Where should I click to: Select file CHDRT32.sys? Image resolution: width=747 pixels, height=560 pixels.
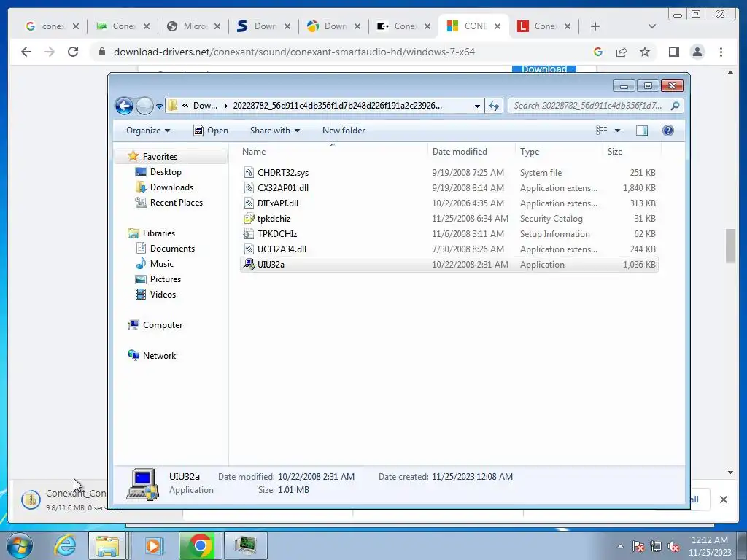(x=449, y=173)
